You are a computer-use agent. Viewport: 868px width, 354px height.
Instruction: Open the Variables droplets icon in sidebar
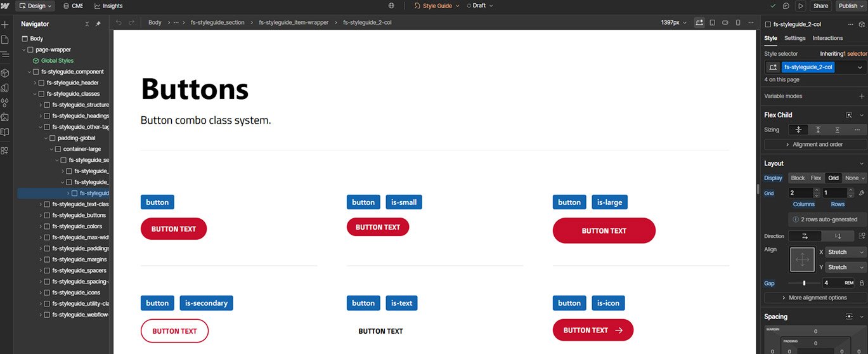click(5, 102)
